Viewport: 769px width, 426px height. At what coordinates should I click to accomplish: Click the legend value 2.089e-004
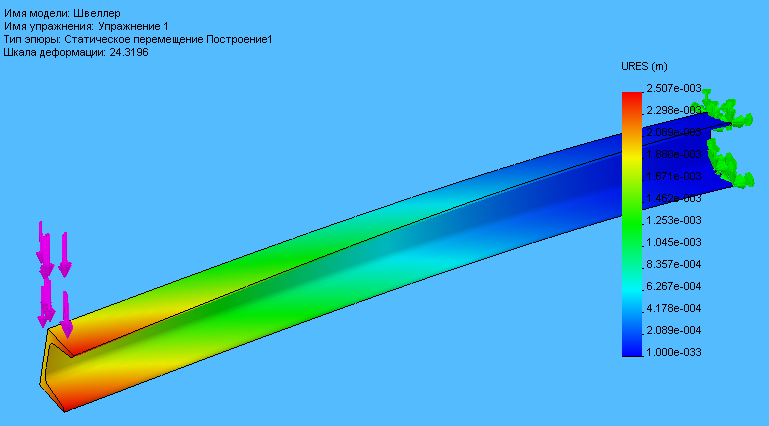[x=674, y=330]
